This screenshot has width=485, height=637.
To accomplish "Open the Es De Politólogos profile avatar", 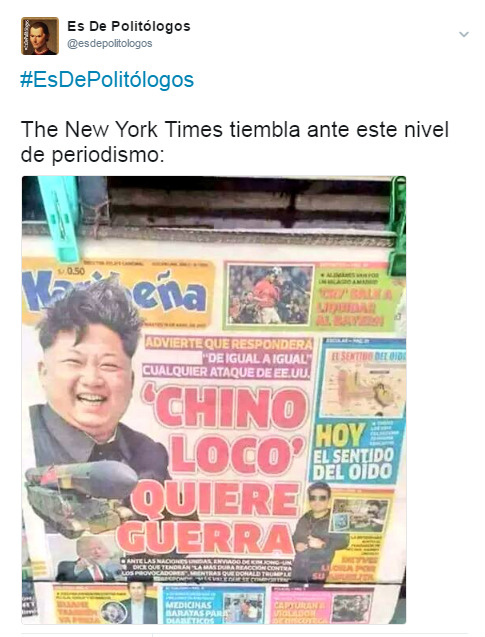I will tap(40, 36).
